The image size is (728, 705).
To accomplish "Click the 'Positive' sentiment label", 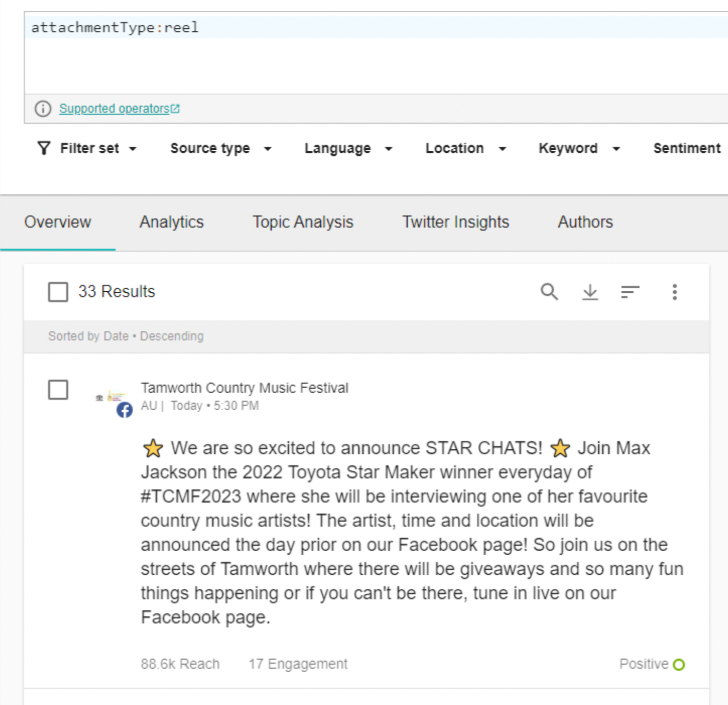I will click(x=644, y=664).
